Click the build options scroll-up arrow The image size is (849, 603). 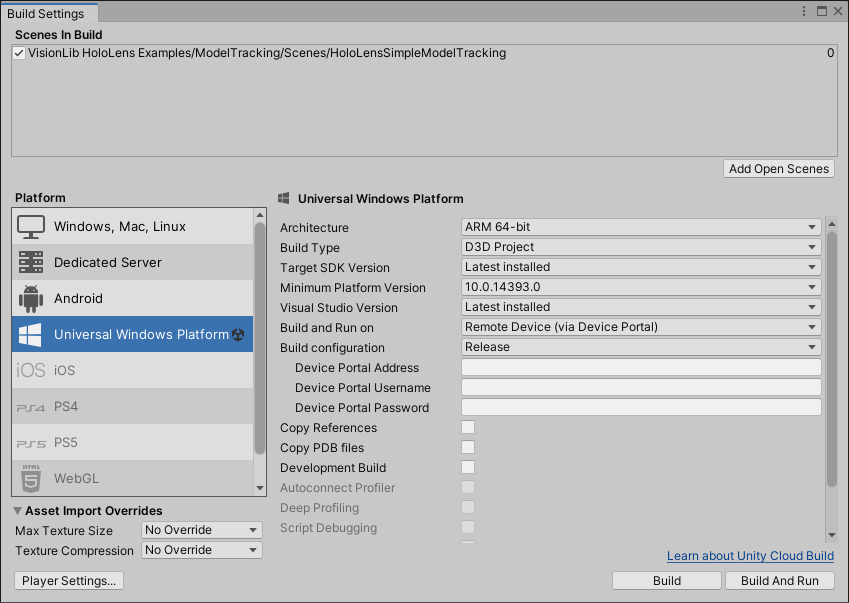click(832, 224)
